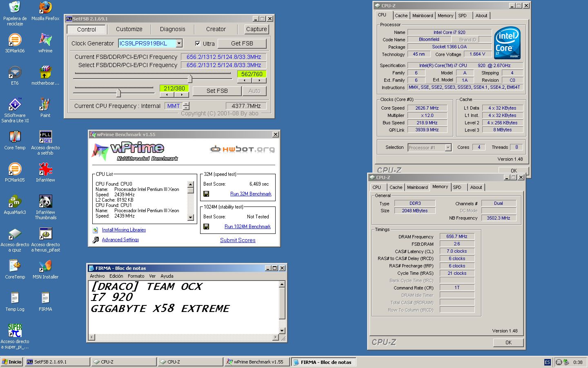Toggle the Ultra checkbox in SetFSB
Image resolution: width=588 pixels, height=368 pixels.
(198, 43)
